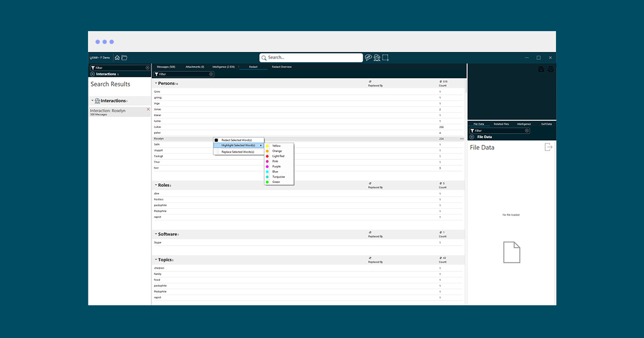
Task: Click the chat bubble icon near search
Action: pos(369,57)
